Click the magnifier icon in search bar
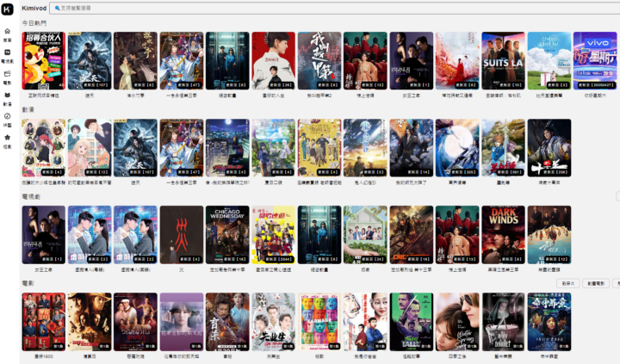Image resolution: width=620 pixels, height=364 pixels. [x=58, y=8]
